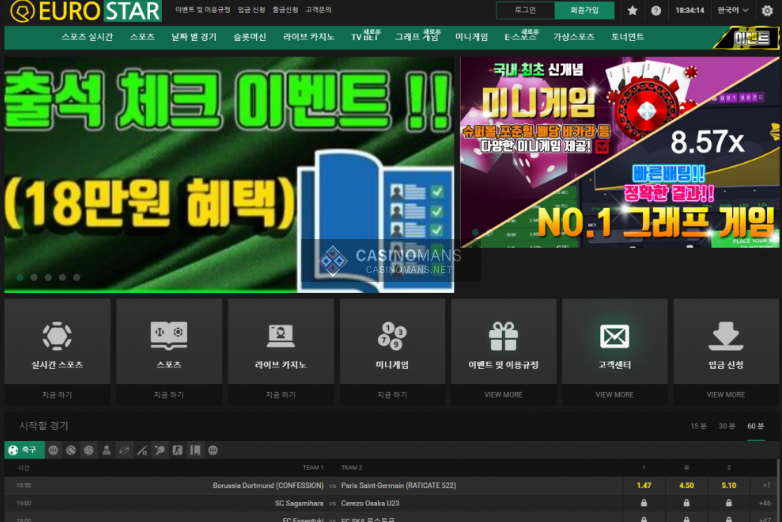Viewport: 782px width, 522px height.
Task: Open the help question mark icon
Action: (x=656, y=10)
